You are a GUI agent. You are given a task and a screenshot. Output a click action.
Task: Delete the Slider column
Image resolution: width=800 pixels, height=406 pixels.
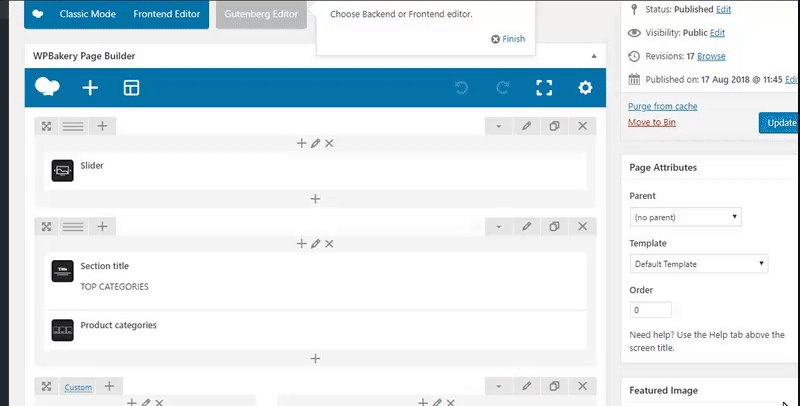click(x=329, y=143)
